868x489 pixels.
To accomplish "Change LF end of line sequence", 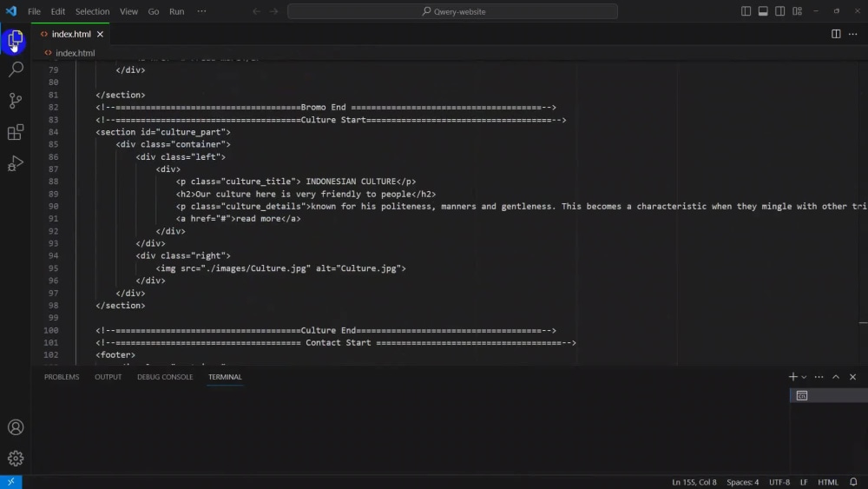I will pos(804,482).
